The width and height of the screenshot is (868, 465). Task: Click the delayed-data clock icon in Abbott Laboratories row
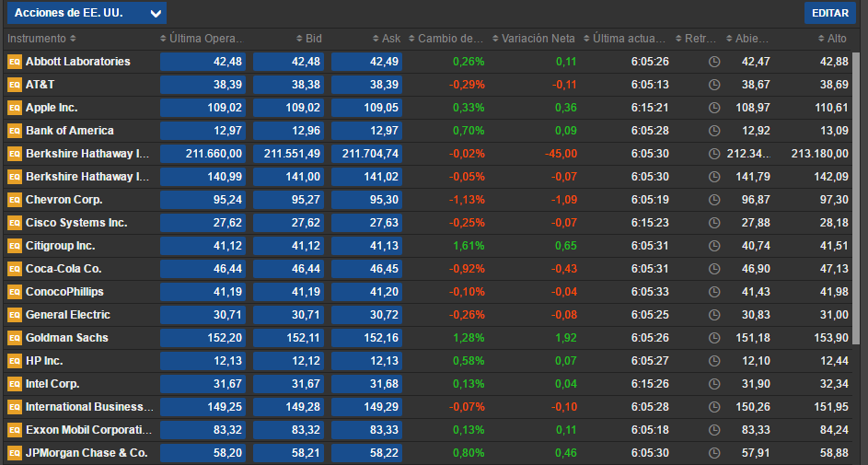pos(714,62)
